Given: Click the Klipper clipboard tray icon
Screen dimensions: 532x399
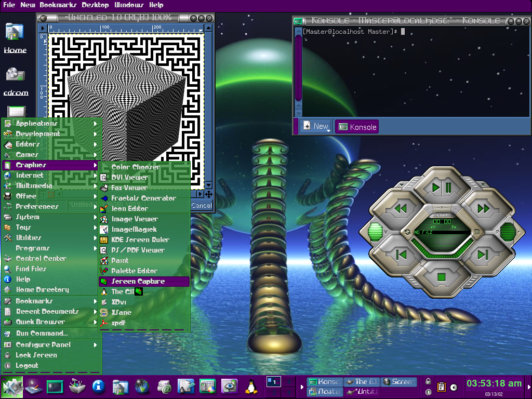Looking at the screenshot, I should (x=442, y=387).
